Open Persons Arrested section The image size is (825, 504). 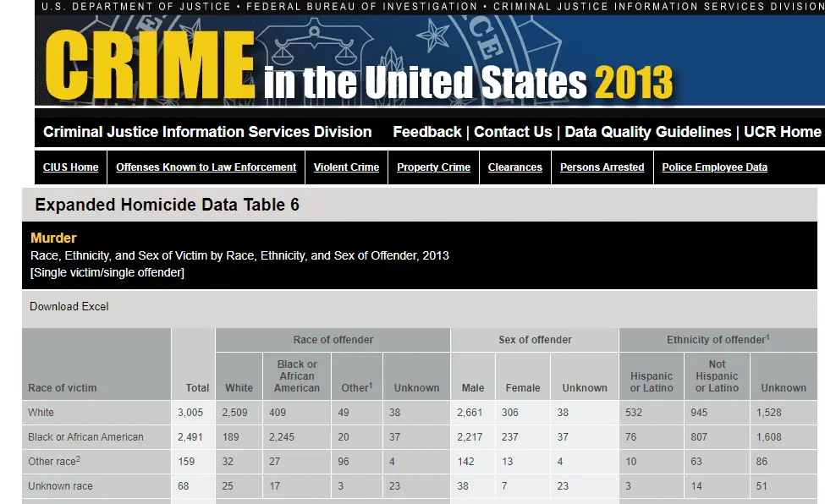click(602, 167)
